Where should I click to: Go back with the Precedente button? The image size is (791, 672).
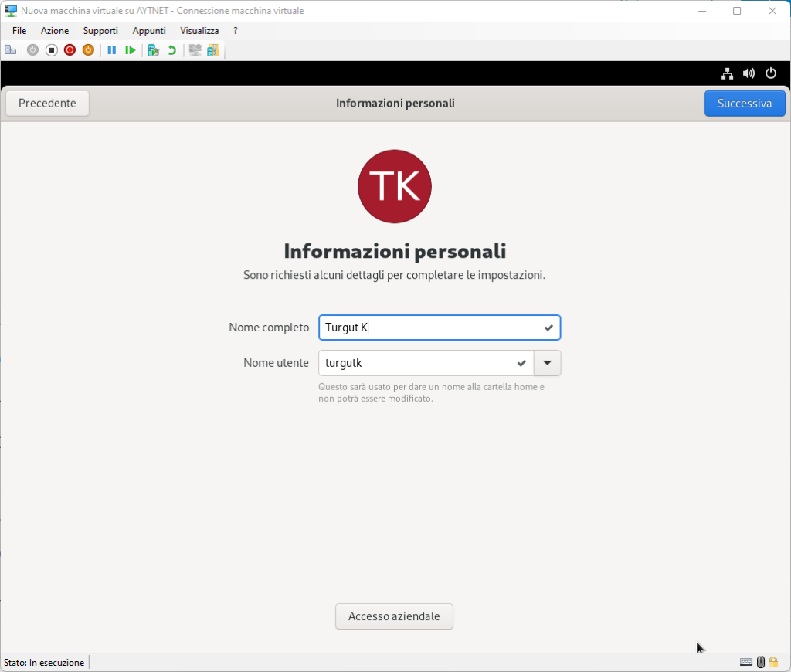(47, 104)
